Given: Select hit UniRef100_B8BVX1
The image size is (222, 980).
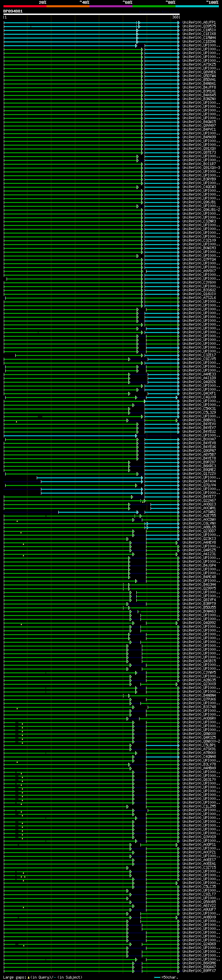Looking at the screenshot, I should coord(199,420).
